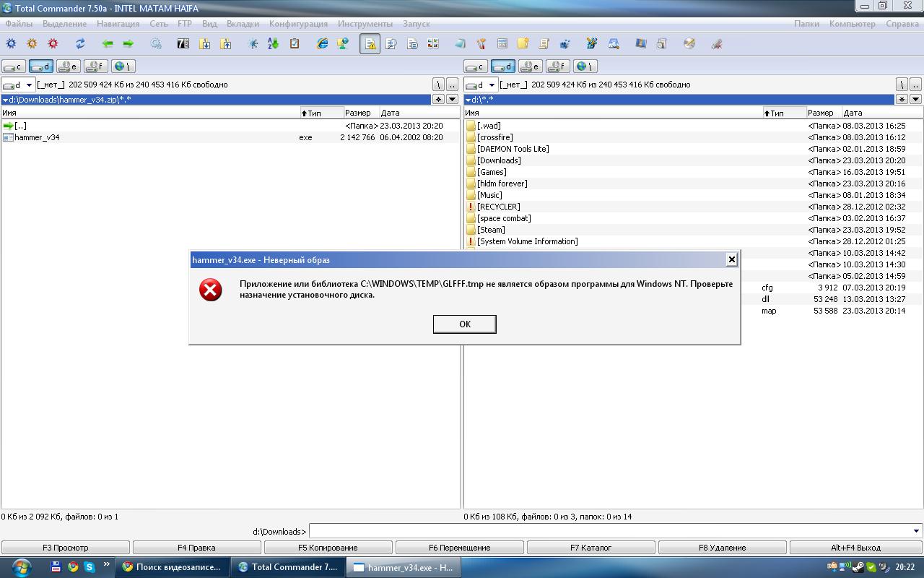Click the blue refresh arrows toolbar icon
This screenshot has height=578, width=924.
tap(80, 44)
